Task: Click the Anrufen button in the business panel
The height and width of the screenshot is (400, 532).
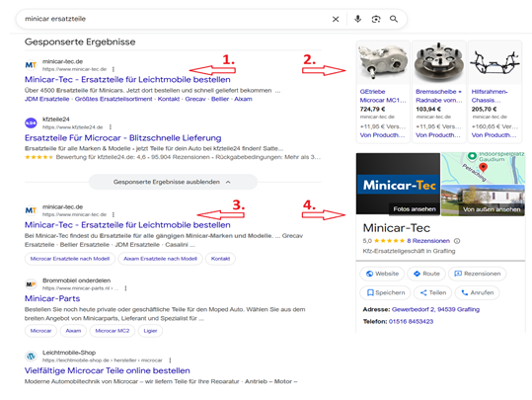Action: pyautogui.click(x=477, y=292)
